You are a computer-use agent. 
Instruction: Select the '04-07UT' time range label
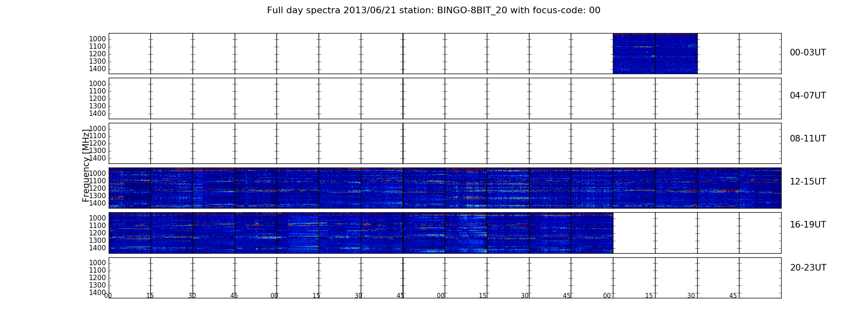pyautogui.click(x=808, y=96)
